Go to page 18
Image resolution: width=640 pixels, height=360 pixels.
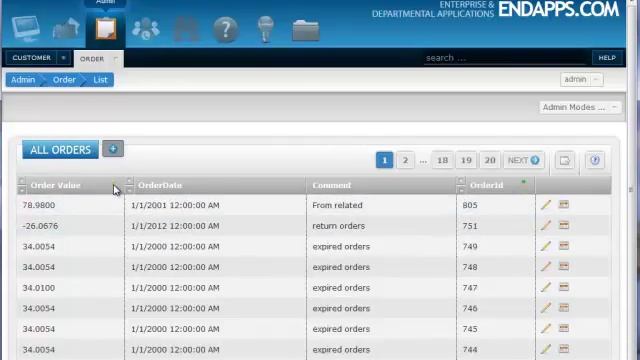click(442, 160)
